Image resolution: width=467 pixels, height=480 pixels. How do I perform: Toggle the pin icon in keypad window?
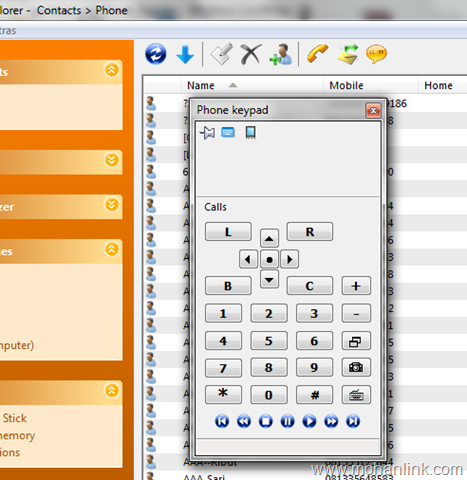click(207, 133)
